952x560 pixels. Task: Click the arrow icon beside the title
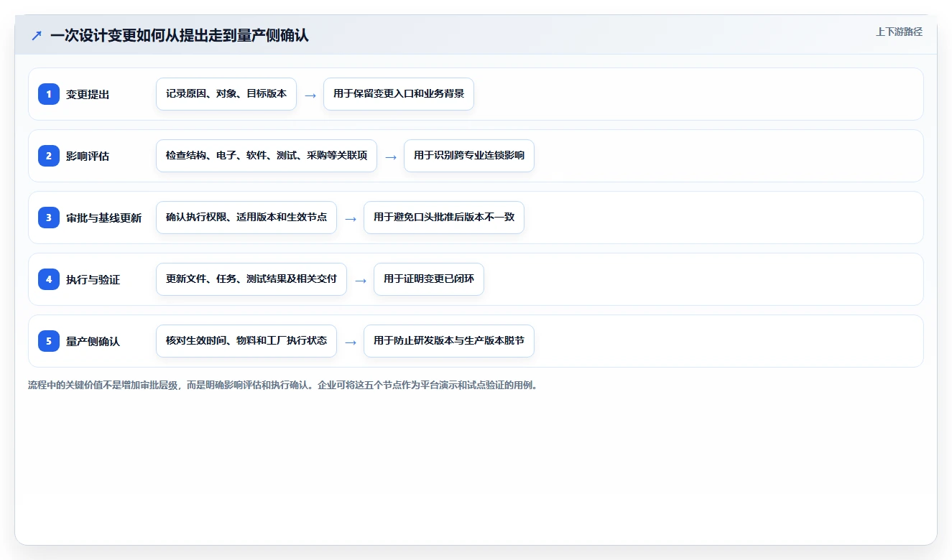pos(37,35)
